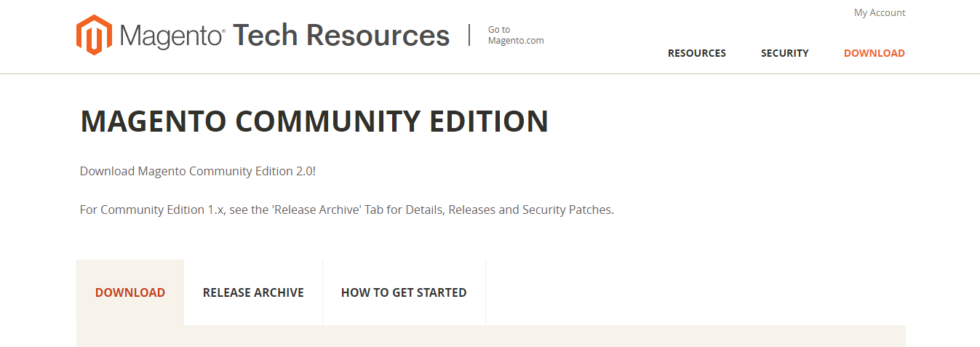This screenshot has width=980, height=347.
Task: Switch to the How To Get Started tab
Action: coord(404,292)
